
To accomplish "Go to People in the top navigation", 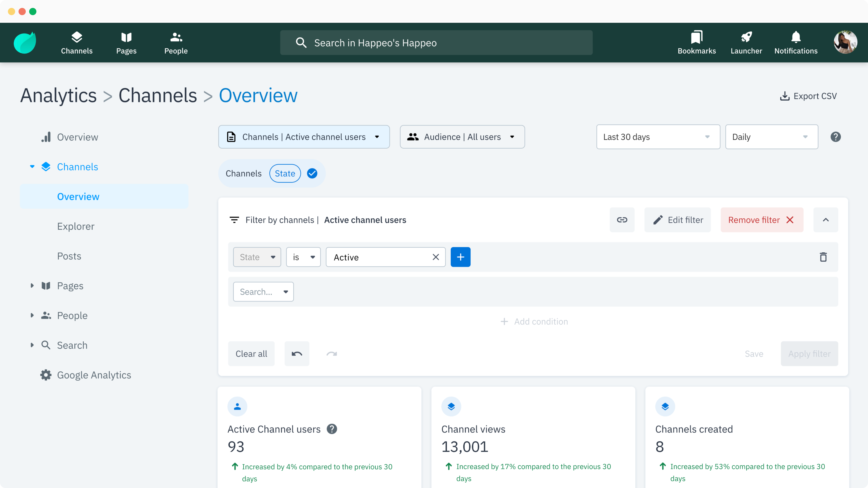I will 176,43.
